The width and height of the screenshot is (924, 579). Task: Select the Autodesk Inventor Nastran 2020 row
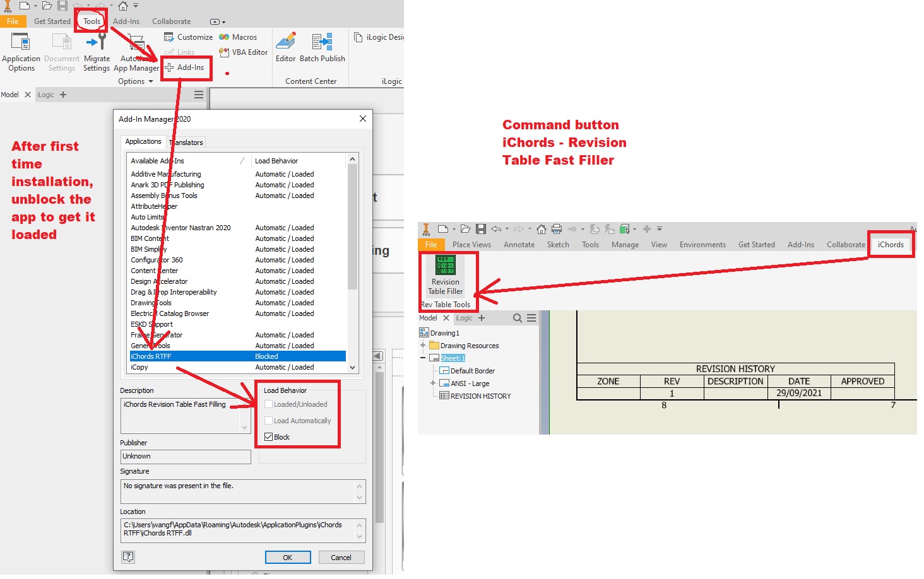tap(238, 228)
